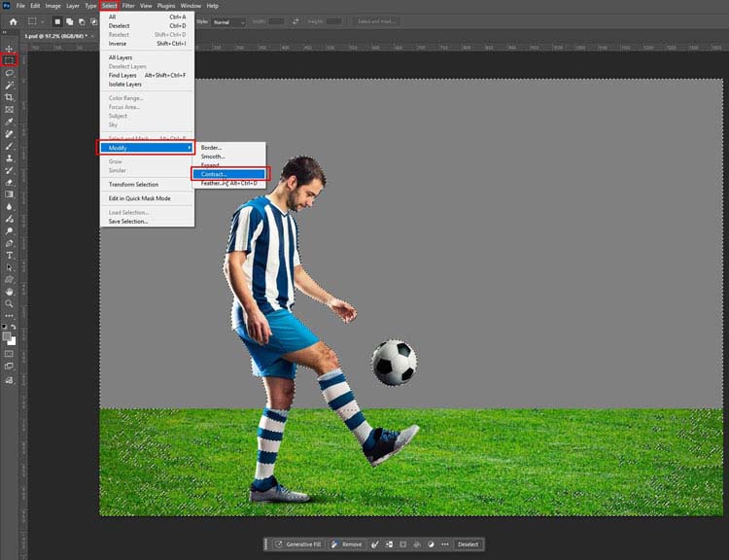
Task: Select the Zoom tool
Action: click(x=10, y=303)
